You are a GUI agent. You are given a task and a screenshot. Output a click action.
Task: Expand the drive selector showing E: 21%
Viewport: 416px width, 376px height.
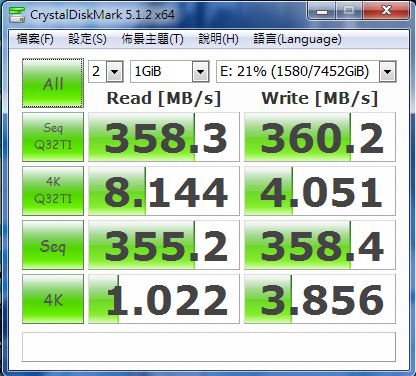(x=387, y=72)
